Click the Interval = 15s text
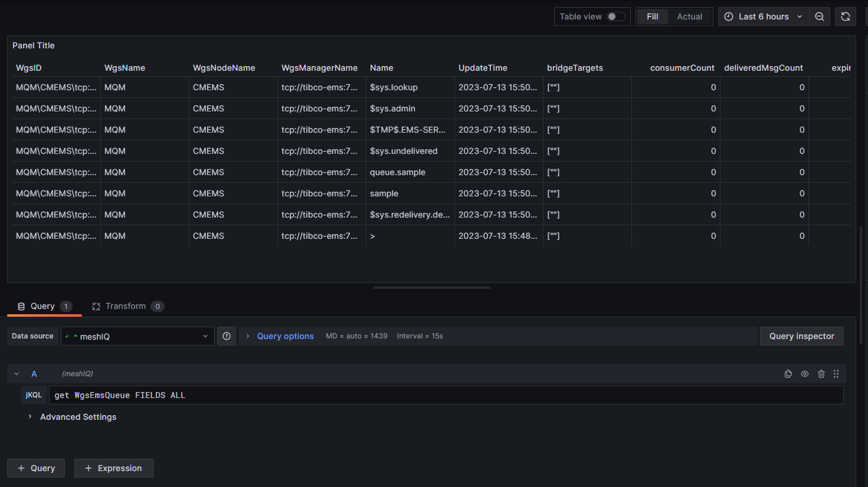This screenshot has height=487, width=868. (420, 336)
